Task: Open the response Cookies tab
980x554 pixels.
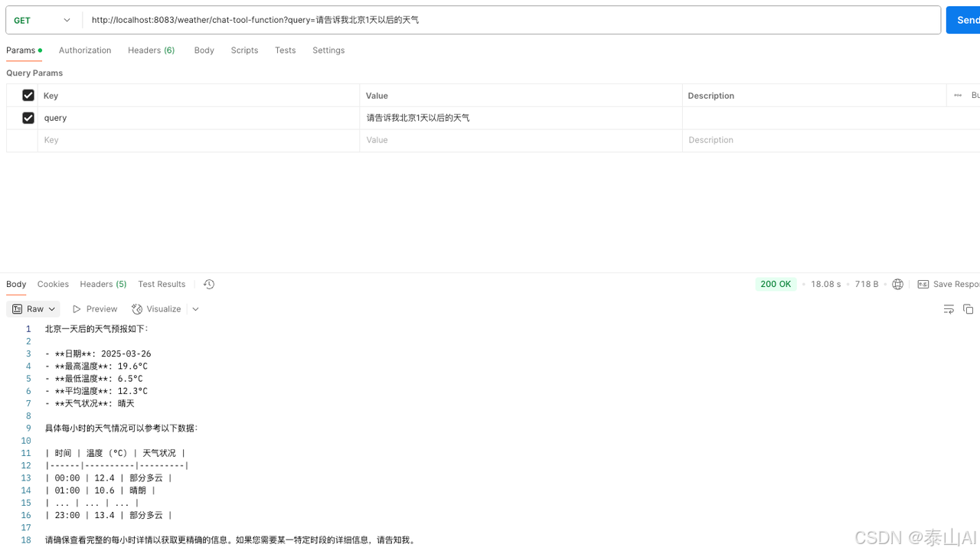Action: click(x=53, y=285)
